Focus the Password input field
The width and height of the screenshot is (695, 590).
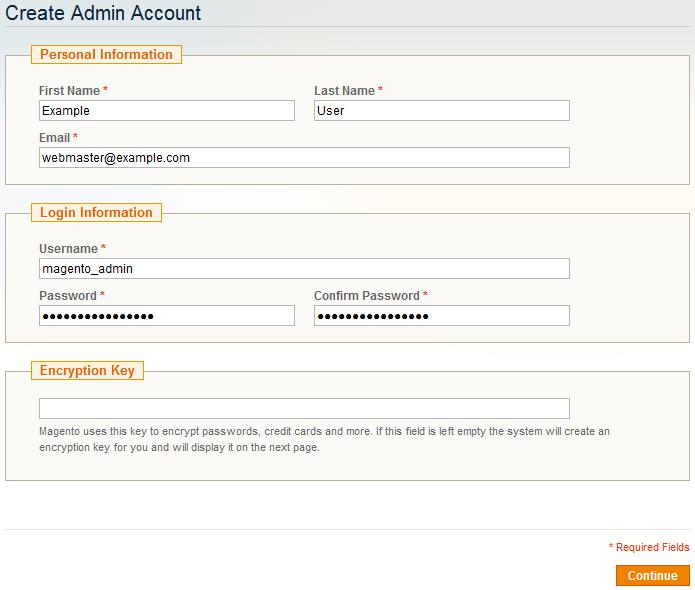(x=167, y=316)
